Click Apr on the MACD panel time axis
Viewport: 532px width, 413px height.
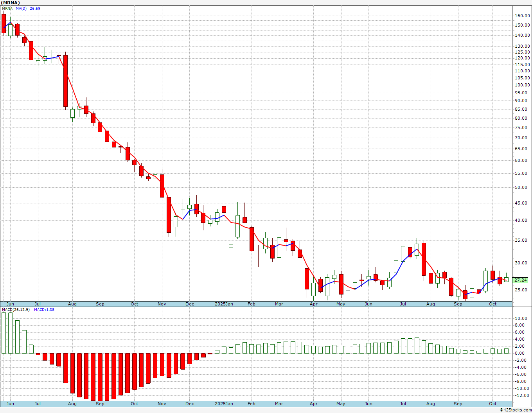click(313, 404)
